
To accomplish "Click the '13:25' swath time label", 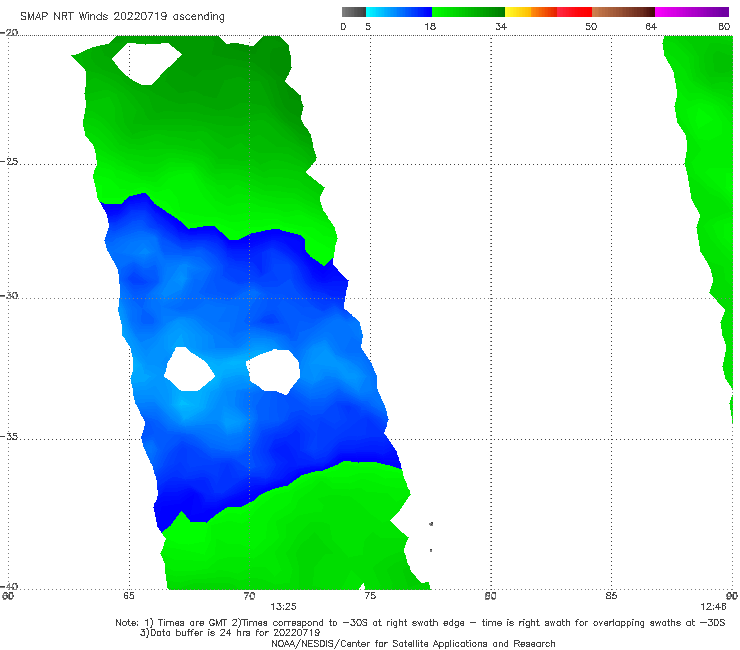I will 283,607.
